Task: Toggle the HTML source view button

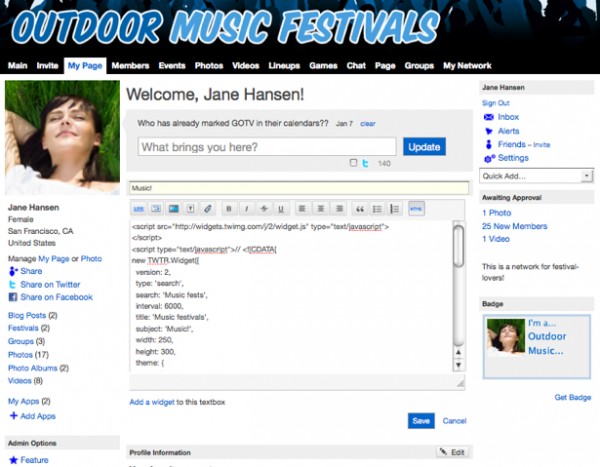Action: click(416, 209)
